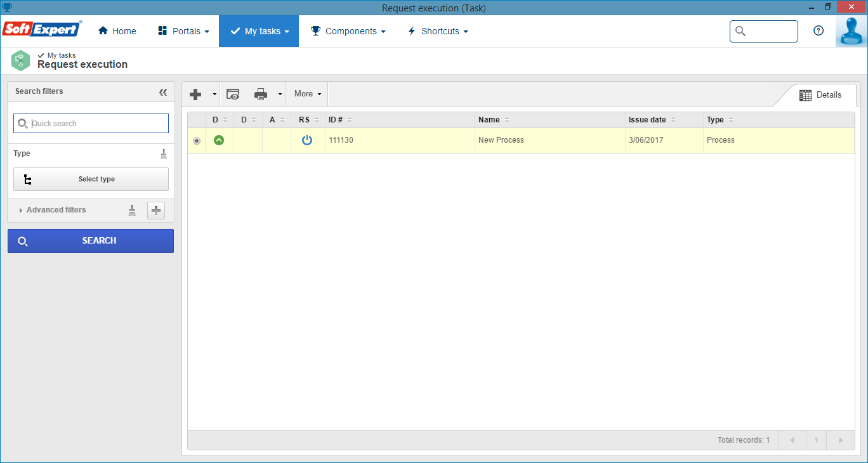Open dropdown arrow beside printer icon
This screenshot has height=463, width=868.
point(280,94)
